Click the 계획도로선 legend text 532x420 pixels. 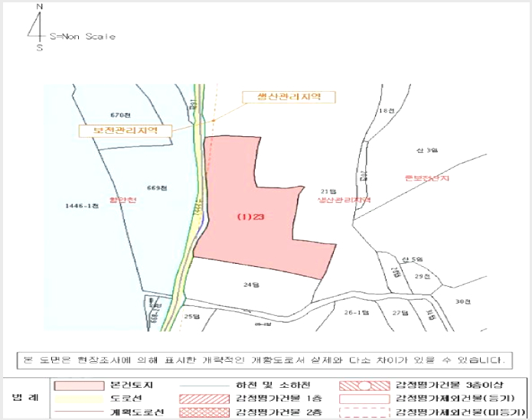[138, 412]
